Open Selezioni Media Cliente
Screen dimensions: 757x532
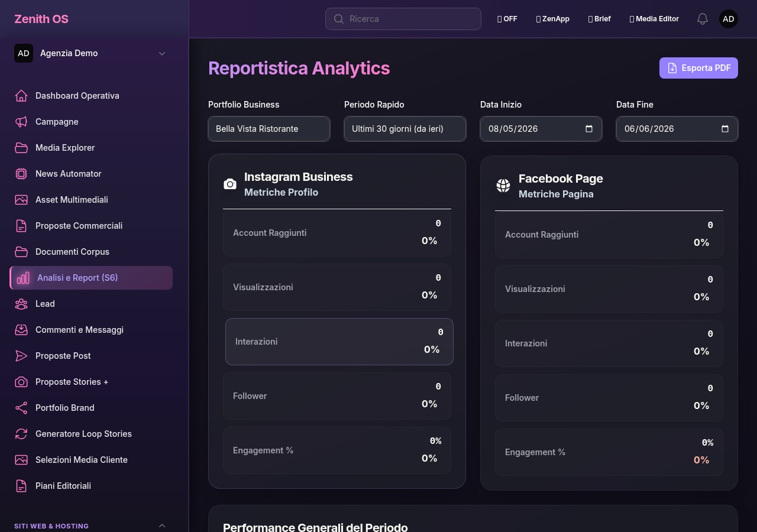click(x=91, y=460)
